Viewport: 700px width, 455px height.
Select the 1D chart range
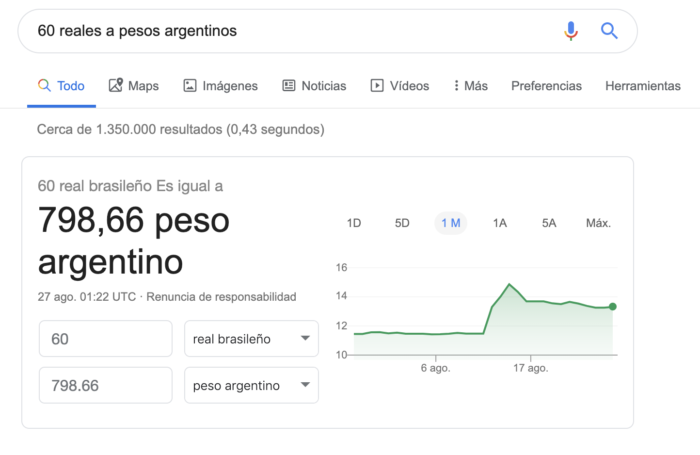tap(353, 223)
